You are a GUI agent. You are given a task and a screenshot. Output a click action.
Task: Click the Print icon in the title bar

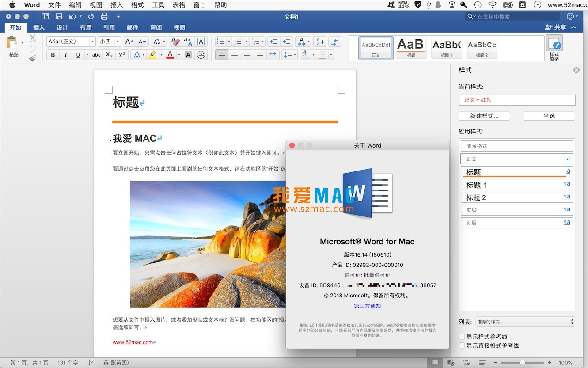[105, 16]
